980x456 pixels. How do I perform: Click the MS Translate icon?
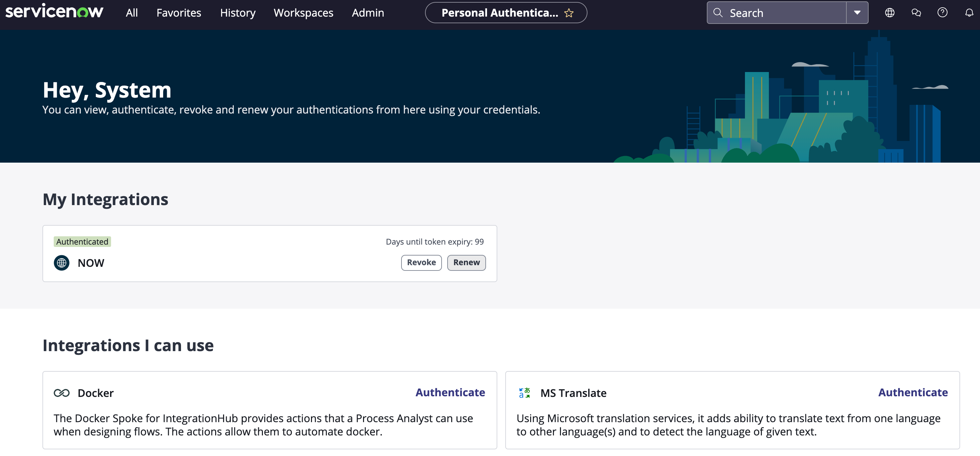(524, 393)
